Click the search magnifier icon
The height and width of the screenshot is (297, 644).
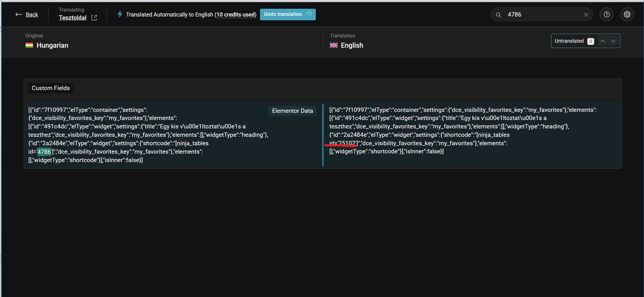pyautogui.click(x=499, y=15)
